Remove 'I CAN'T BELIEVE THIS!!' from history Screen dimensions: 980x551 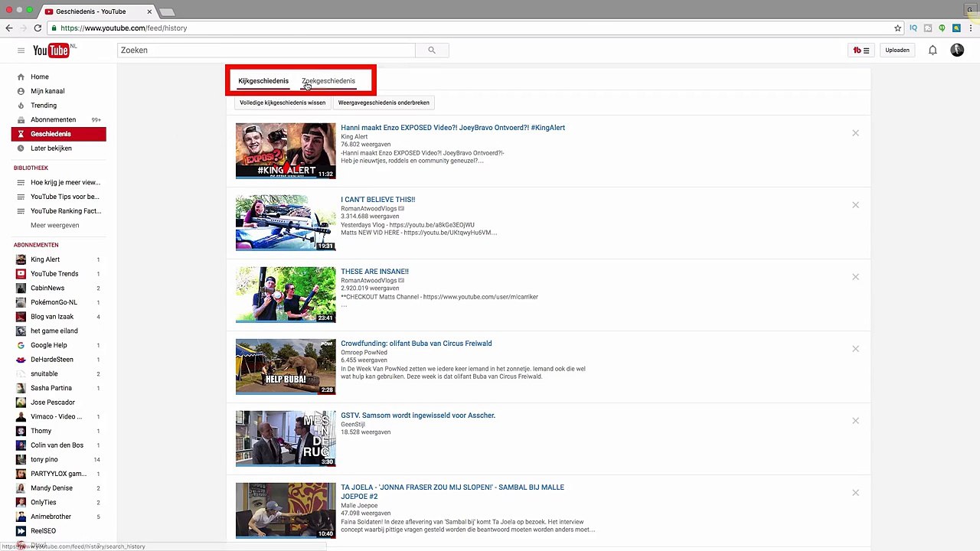coord(855,205)
